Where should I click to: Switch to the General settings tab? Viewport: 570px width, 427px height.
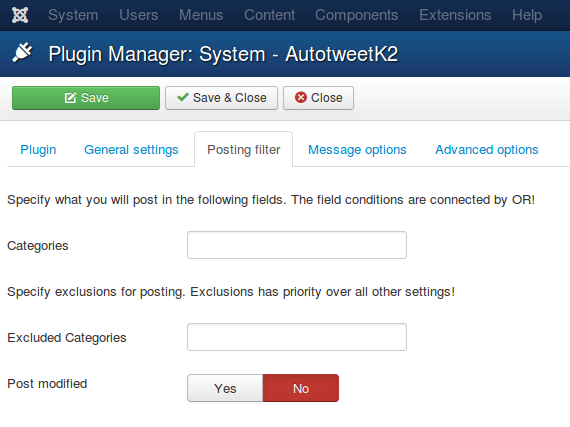131,150
